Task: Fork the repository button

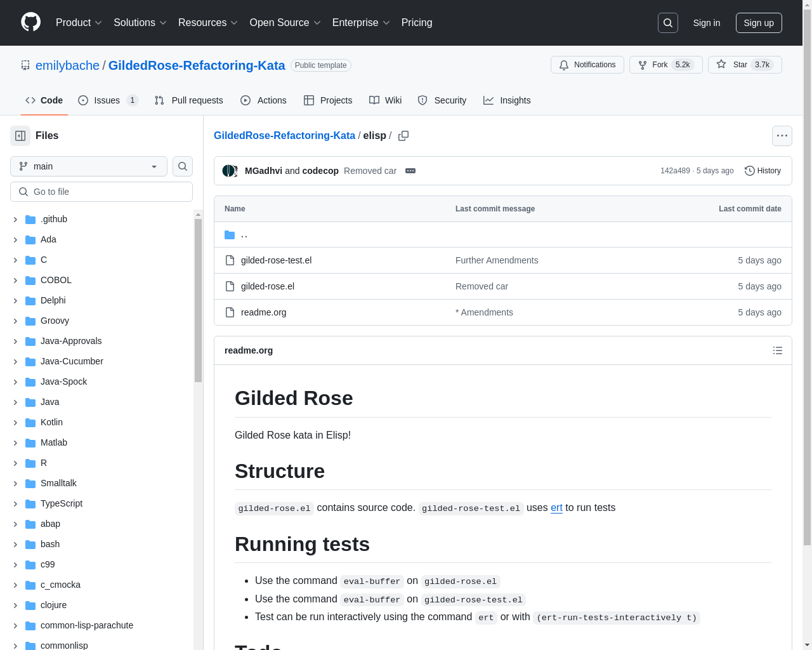Action: pos(666,65)
